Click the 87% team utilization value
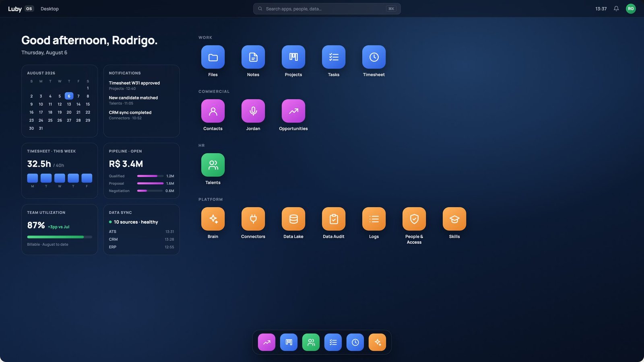 [36, 225]
